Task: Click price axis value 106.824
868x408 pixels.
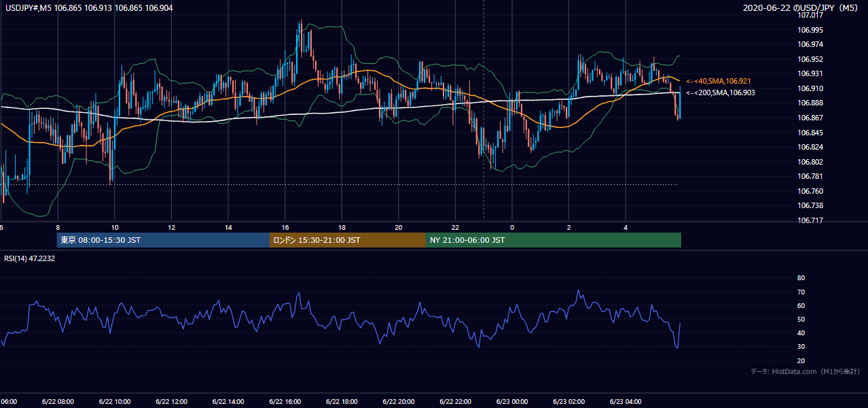Action: pos(810,147)
